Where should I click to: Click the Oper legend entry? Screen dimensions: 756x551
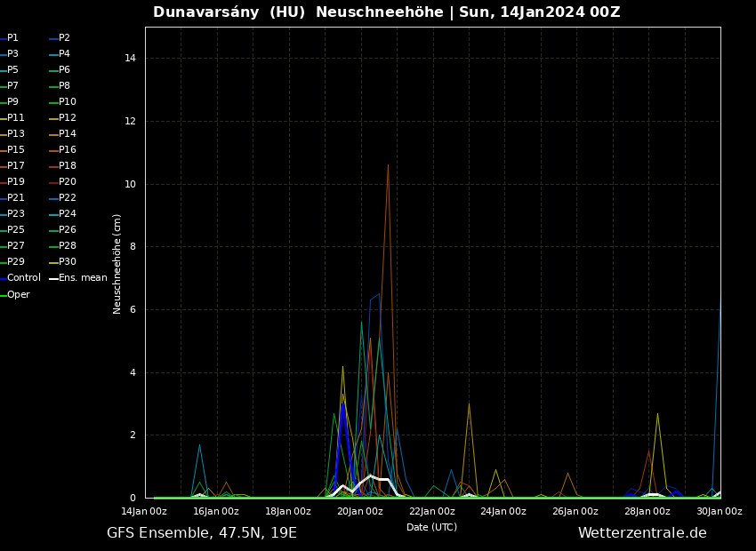18,295
